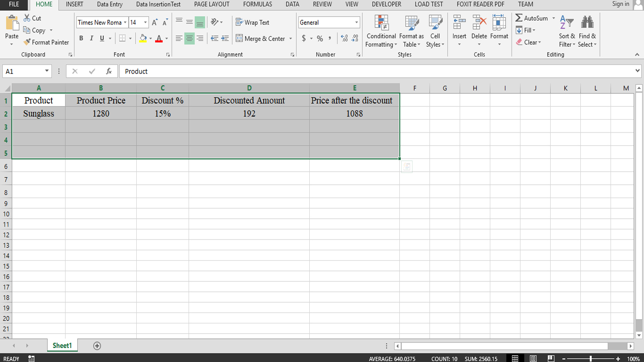Switch to the FORMULAS tab
The image size is (644, 362).
click(x=257, y=4)
